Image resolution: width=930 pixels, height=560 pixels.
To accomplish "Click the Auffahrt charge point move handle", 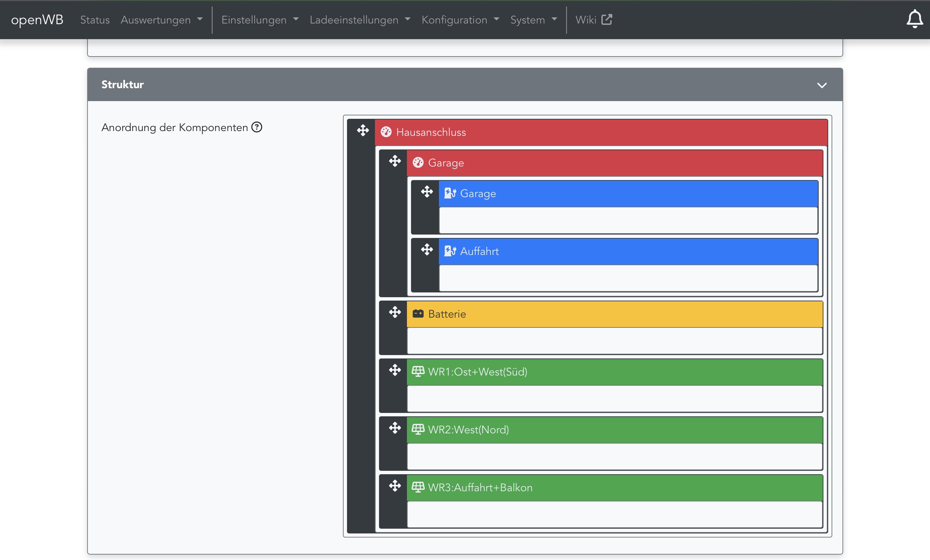I will click(x=427, y=250).
